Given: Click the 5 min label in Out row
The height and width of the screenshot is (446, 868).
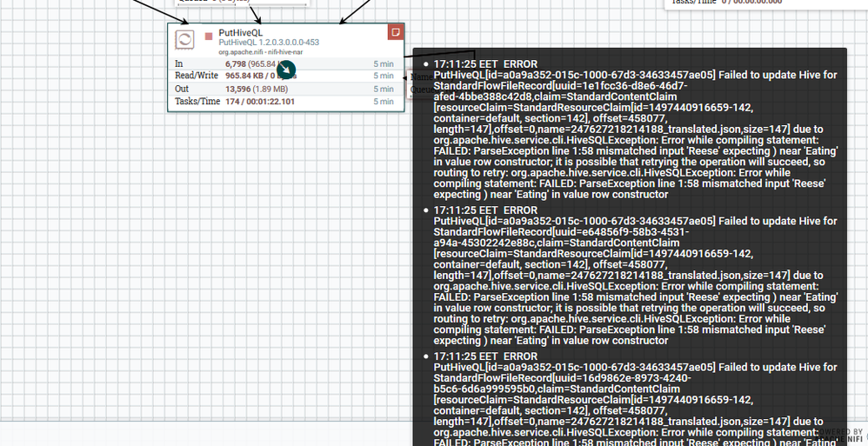Looking at the screenshot, I should click(x=383, y=89).
